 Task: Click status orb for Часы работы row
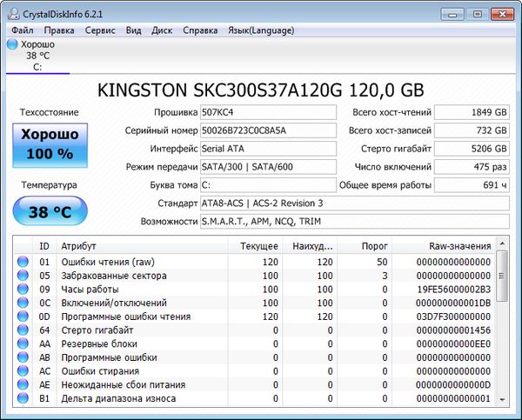pos(23,290)
